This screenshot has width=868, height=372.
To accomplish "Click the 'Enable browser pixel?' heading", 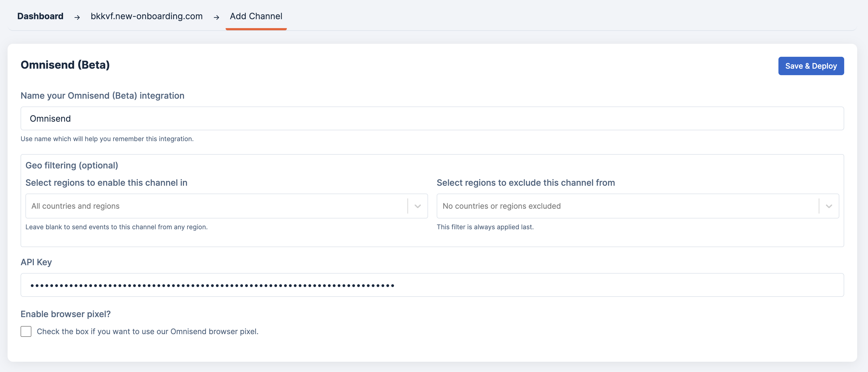I will (65, 314).
